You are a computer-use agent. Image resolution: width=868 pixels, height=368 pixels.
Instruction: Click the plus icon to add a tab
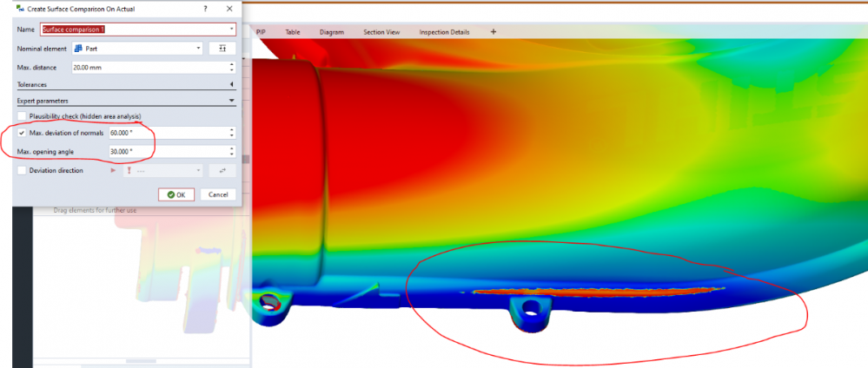coord(494,32)
